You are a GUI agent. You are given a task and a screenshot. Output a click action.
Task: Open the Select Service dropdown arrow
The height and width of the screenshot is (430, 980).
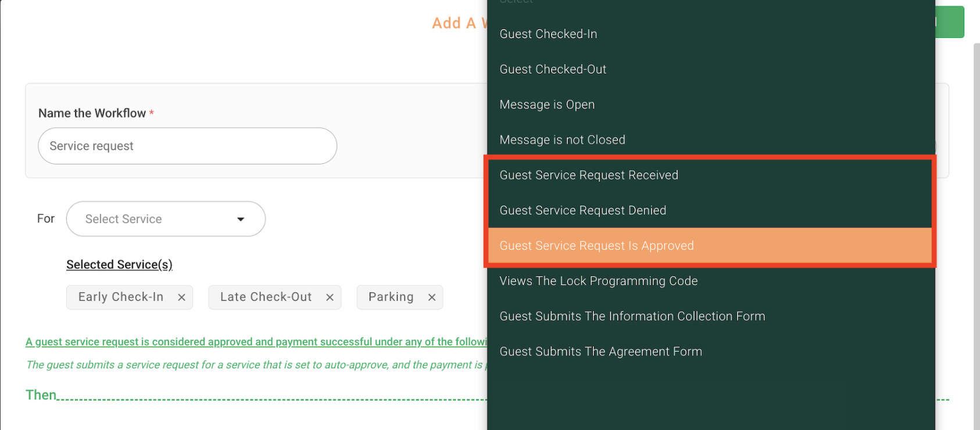pyautogui.click(x=241, y=219)
